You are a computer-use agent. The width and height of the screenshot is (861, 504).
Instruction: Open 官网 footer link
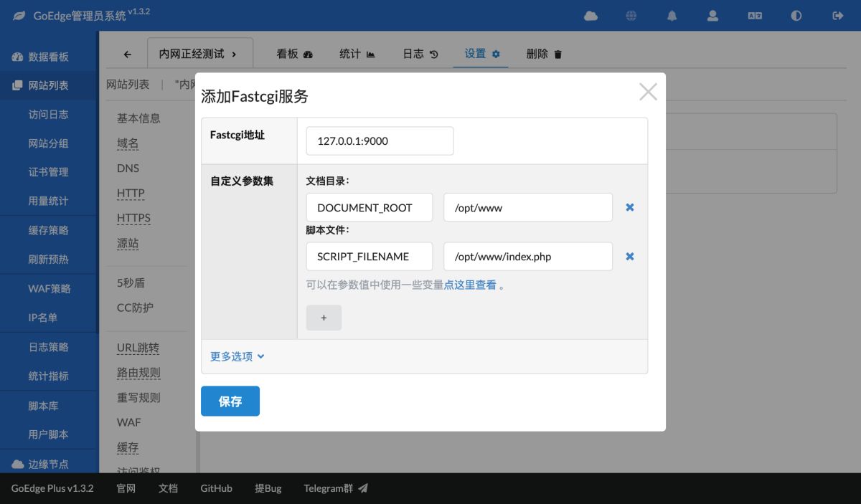(126, 488)
